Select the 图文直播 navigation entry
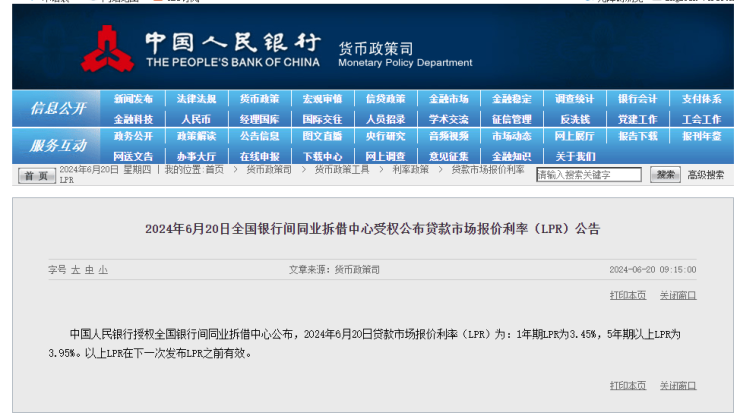The image size is (740, 419). pyautogui.click(x=322, y=136)
